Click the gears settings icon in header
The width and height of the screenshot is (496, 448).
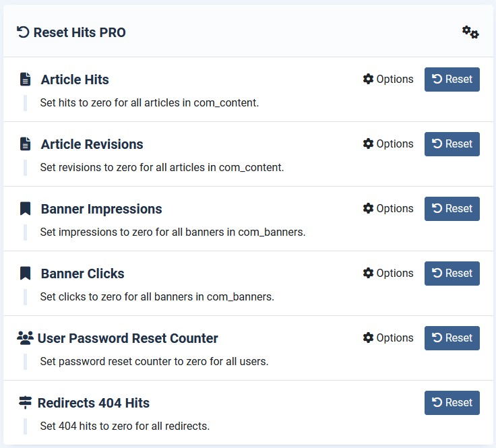[470, 32]
